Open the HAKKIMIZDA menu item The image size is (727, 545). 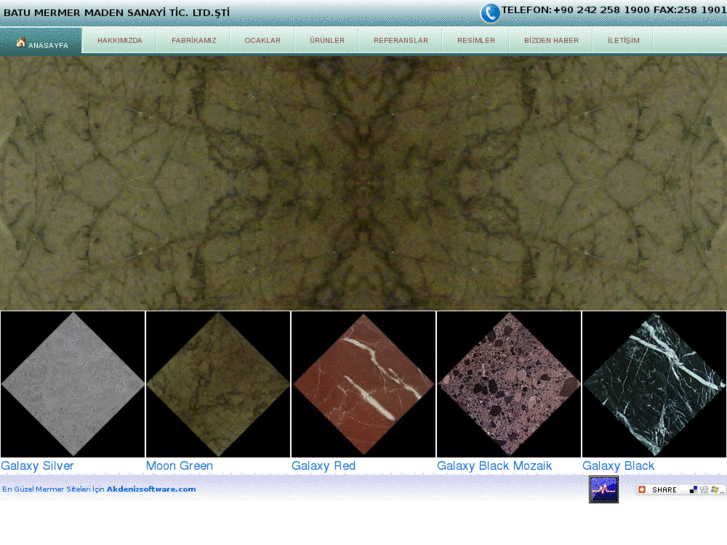[120, 40]
